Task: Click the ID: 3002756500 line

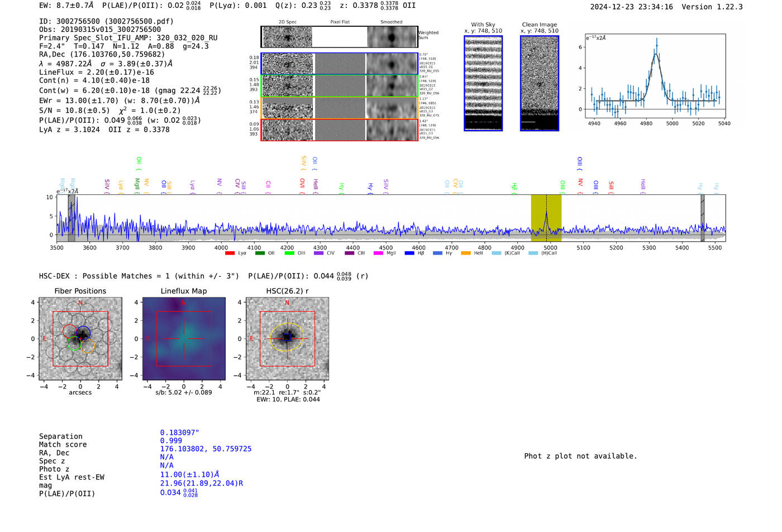Action: point(106,21)
